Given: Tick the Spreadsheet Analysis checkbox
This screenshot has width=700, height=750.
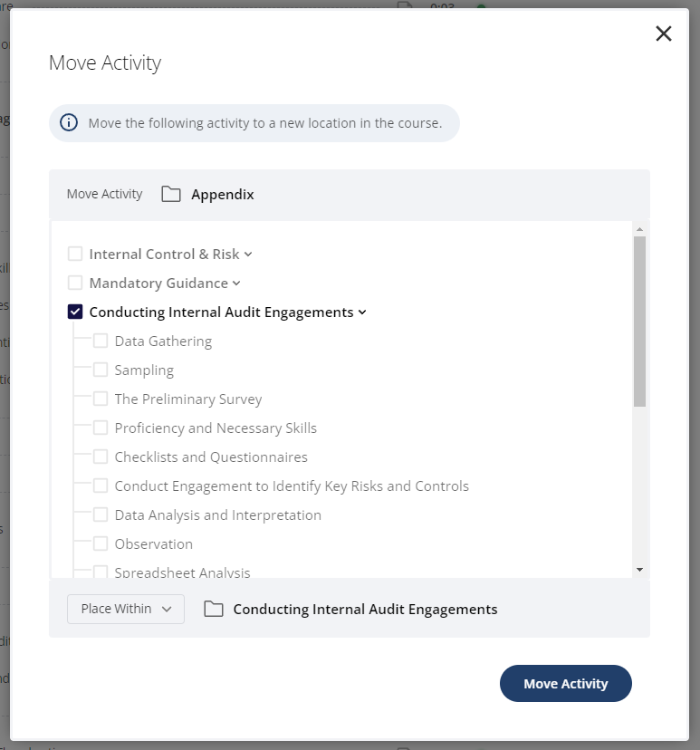Looking at the screenshot, I should 101,572.
